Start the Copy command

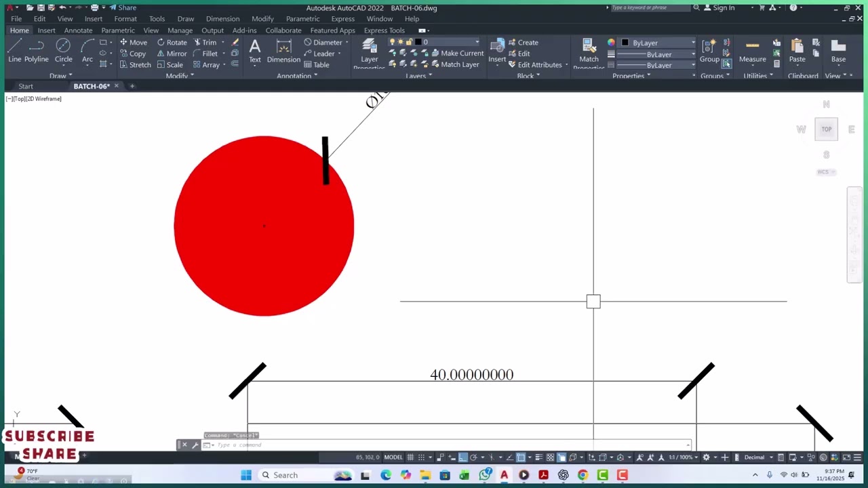133,54
